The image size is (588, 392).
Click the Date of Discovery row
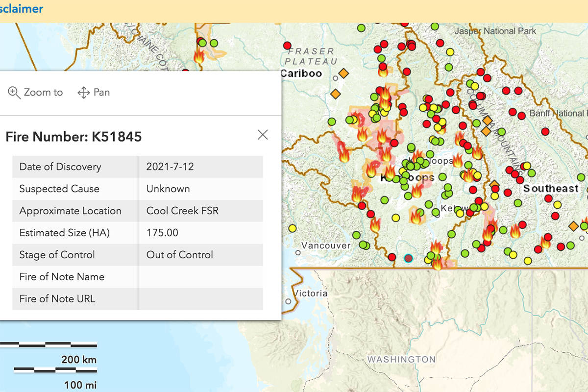pyautogui.click(x=137, y=167)
